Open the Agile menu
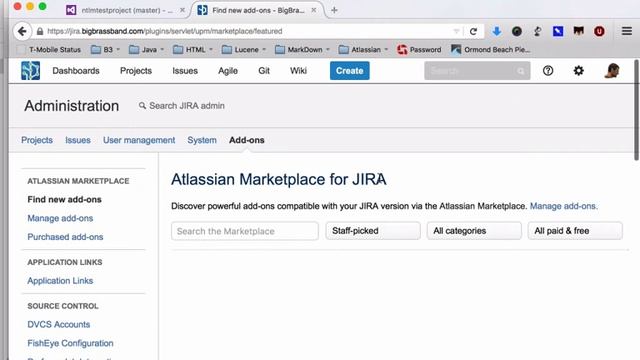Image resolution: width=640 pixels, height=360 pixels. (x=228, y=71)
